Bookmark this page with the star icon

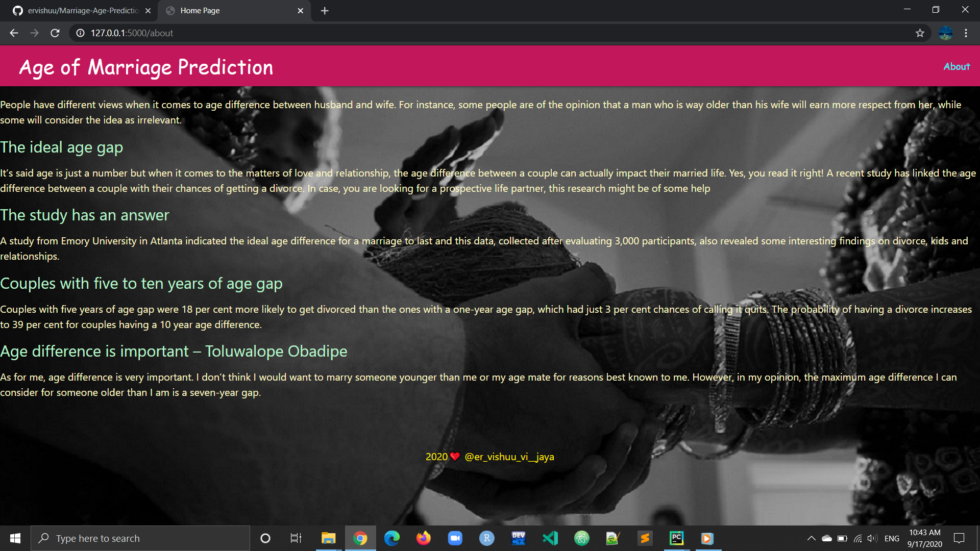click(920, 33)
